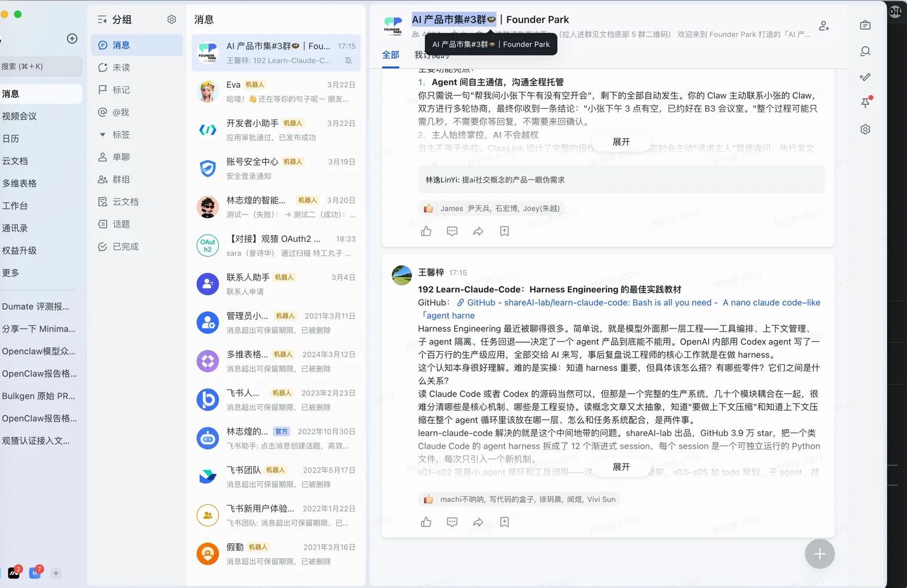The width and height of the screenshot is (907, 588).
Task: Expand first post with 展开 button
Action: click(621, 142)
